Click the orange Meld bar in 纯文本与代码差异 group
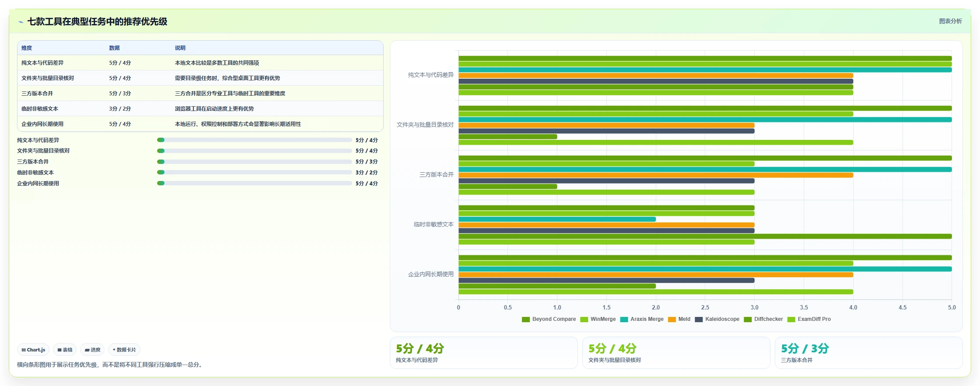 pos(656,76)
